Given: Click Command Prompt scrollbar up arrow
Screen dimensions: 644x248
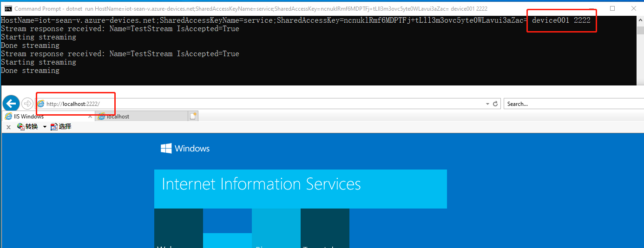Looking at the screenshot, I should click(640, 20).
